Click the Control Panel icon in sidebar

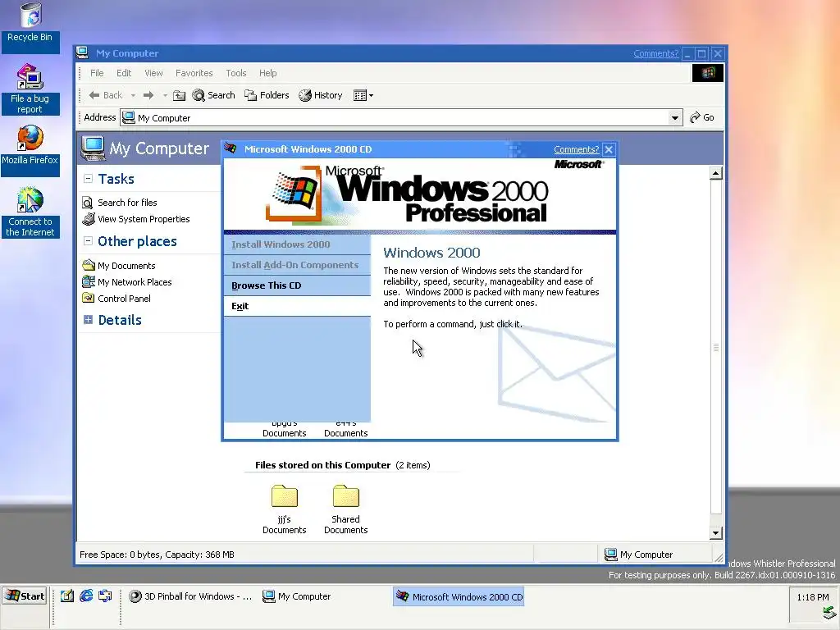coord(89,298)
